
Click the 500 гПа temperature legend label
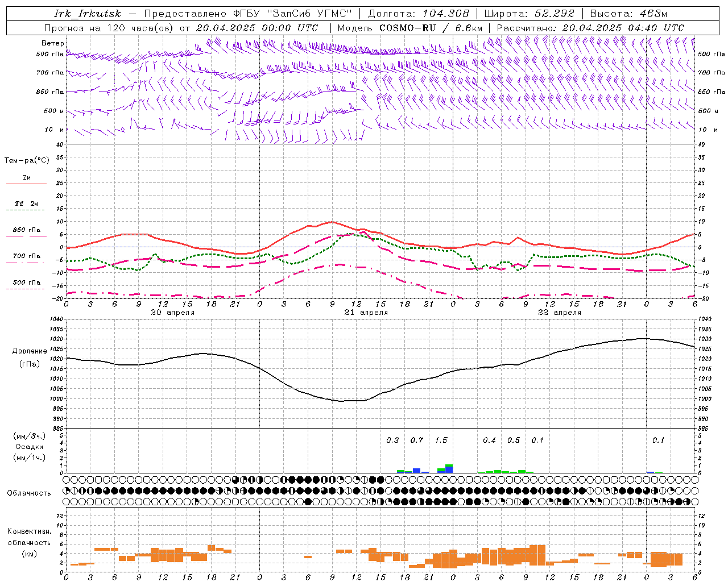(x=27, y=282)
